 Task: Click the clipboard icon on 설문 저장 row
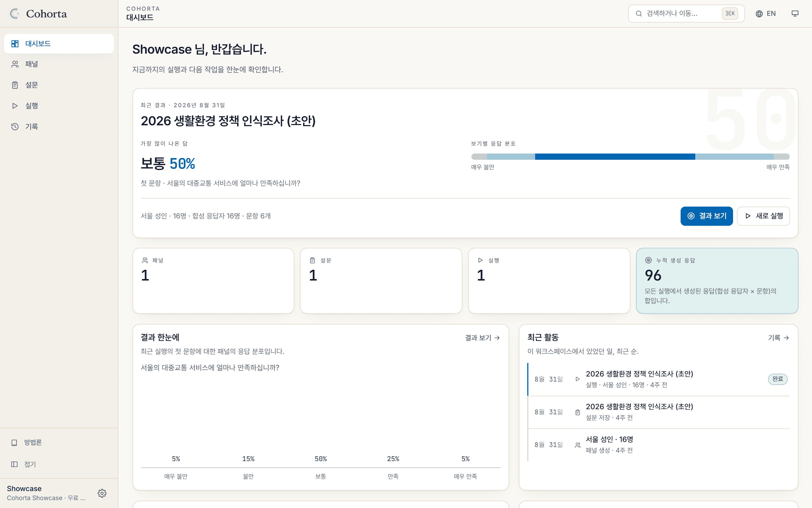point(577,412)
